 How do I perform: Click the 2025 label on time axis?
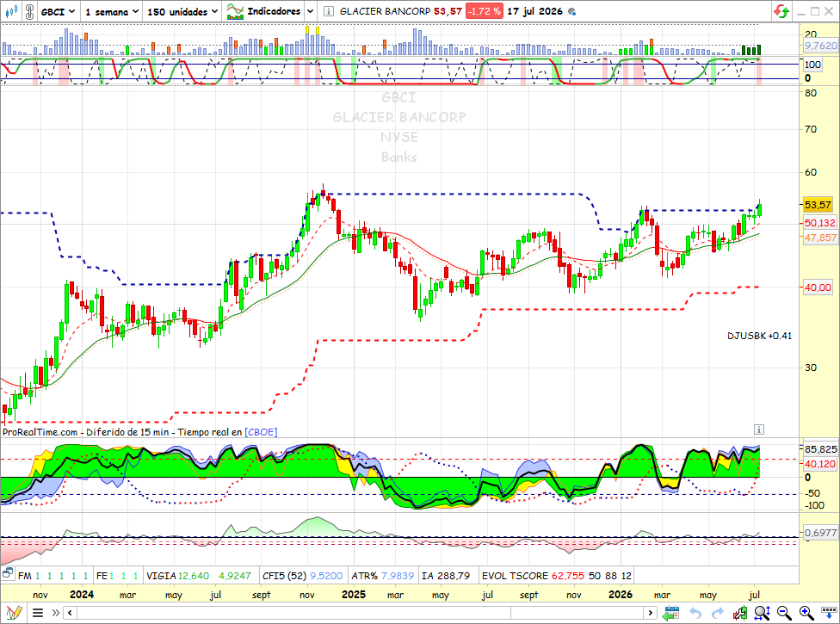click(354, 595)
